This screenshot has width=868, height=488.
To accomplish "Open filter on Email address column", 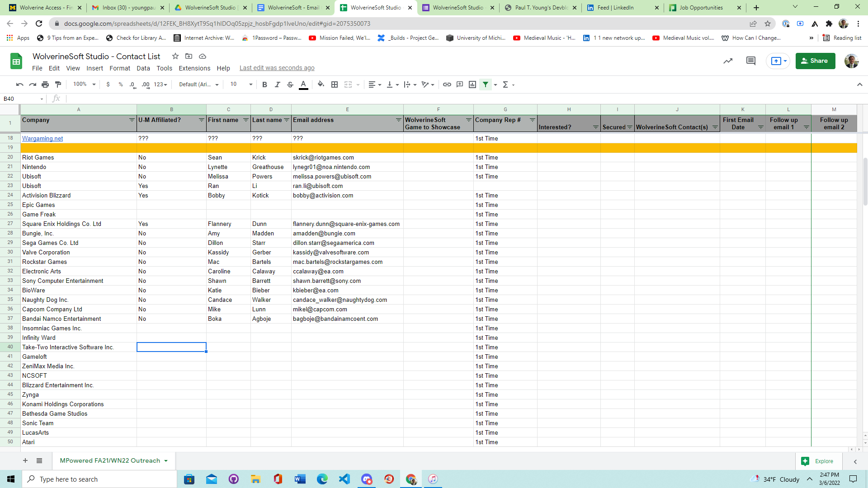I will (398, 120).
